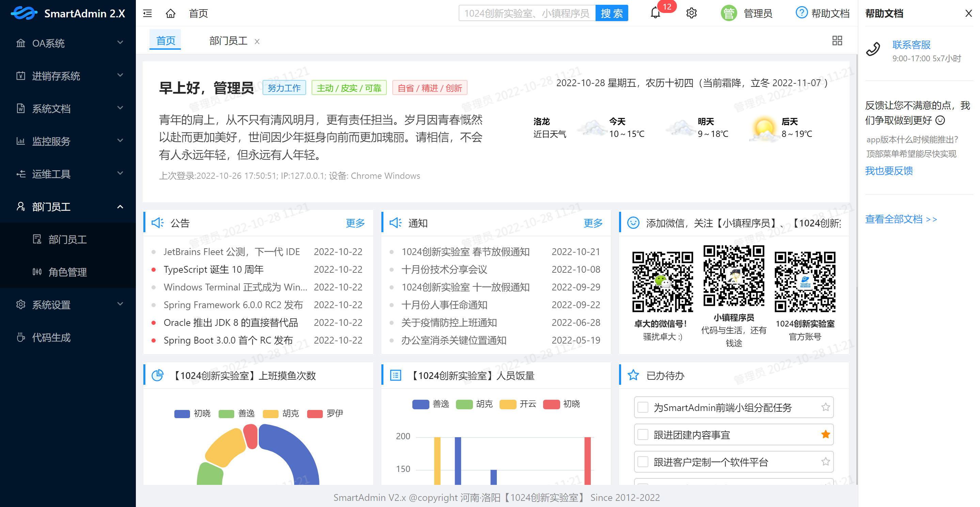Star the 跟进团建内容事宜 todo item

point(825,434)
